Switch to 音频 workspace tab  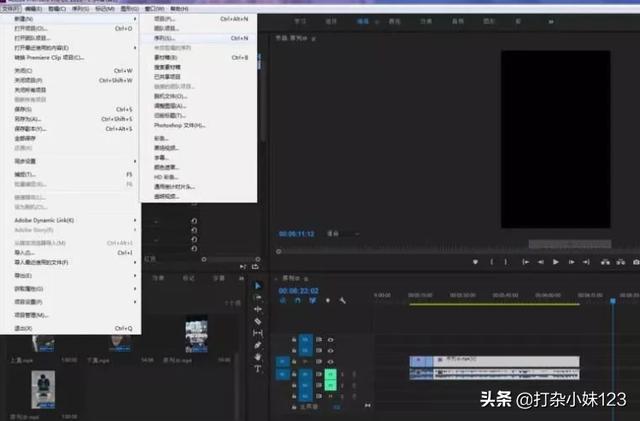point(458,21)
